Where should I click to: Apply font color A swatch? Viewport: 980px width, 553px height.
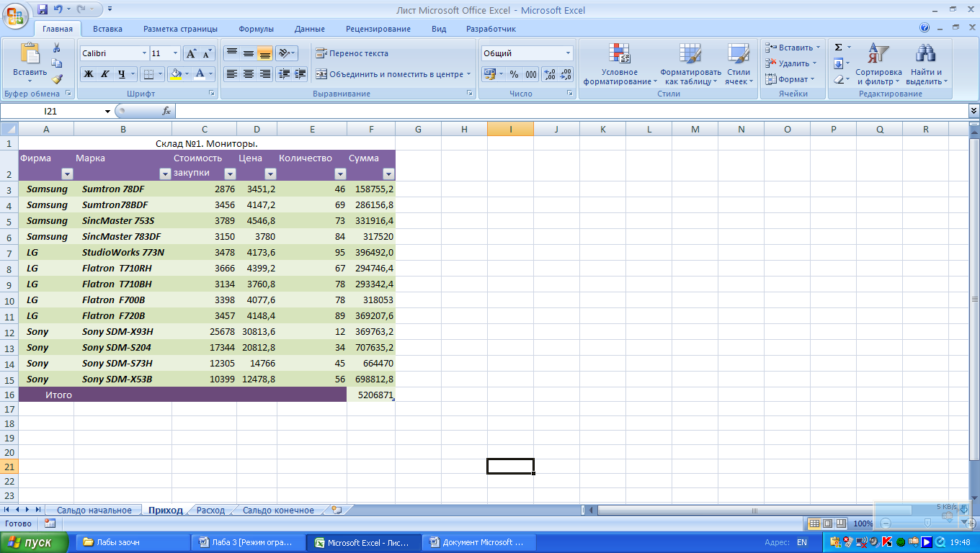(200, 73)
